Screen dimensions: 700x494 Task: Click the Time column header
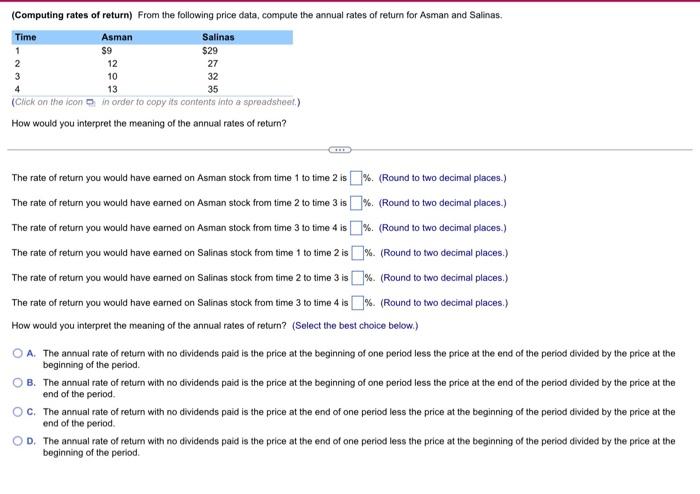click(x=25, y=37)
